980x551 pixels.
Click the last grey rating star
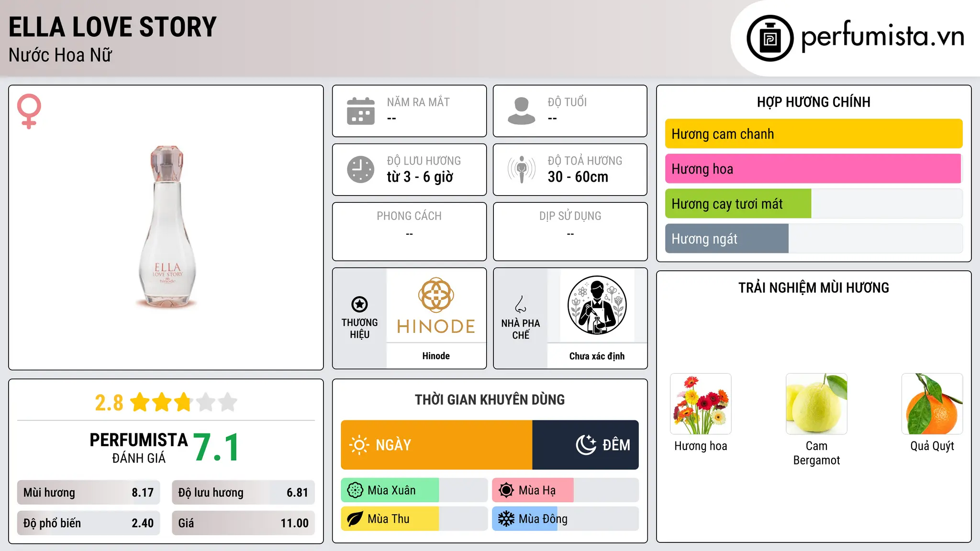[x=228, y=402]
